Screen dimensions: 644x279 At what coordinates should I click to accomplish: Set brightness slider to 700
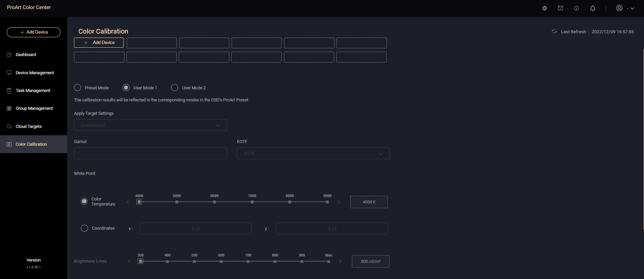[x=248, y=261]
